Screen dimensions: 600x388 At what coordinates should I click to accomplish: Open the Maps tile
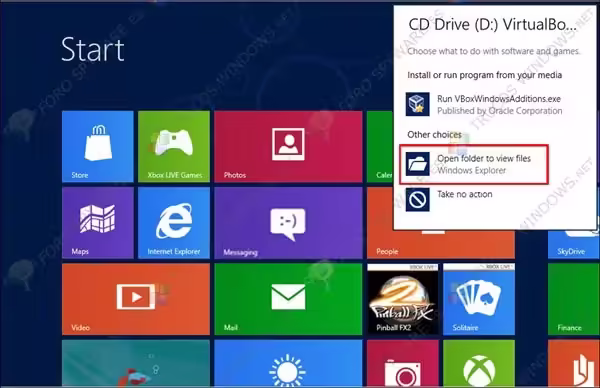click(98, 223)
